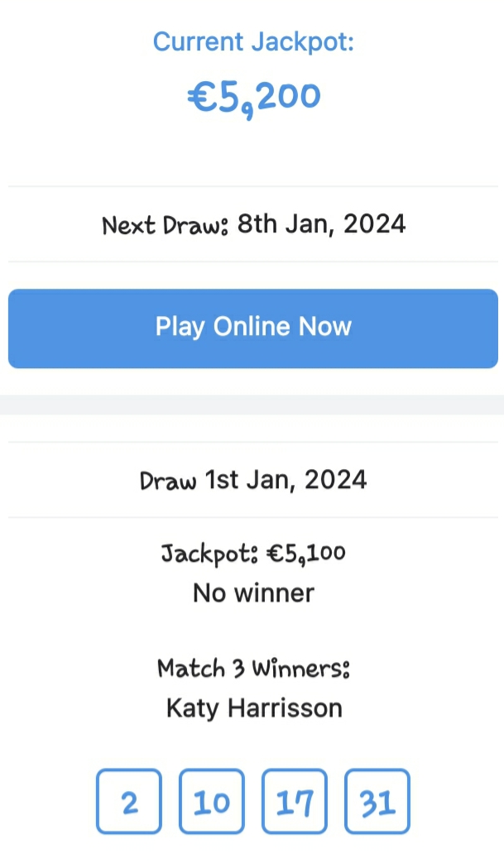Click the Current Jackpot label
This screenshot has height=868, width=504.
tap(253, 41)
